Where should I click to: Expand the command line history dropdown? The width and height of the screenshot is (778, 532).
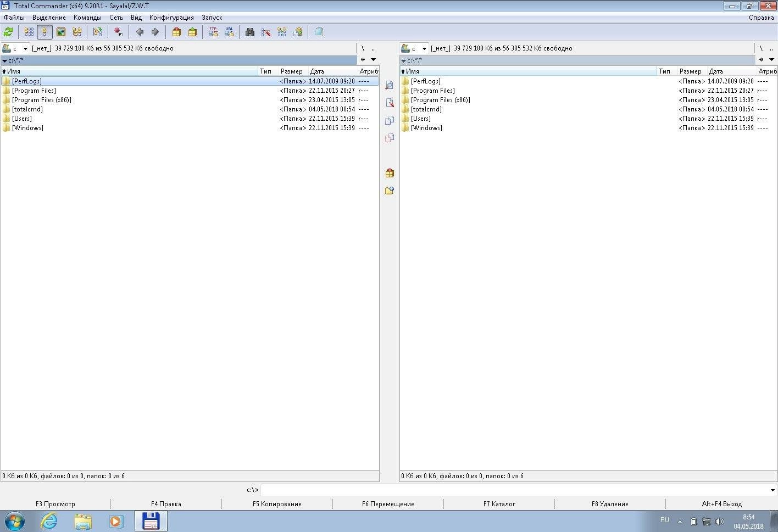pos(773,490)
